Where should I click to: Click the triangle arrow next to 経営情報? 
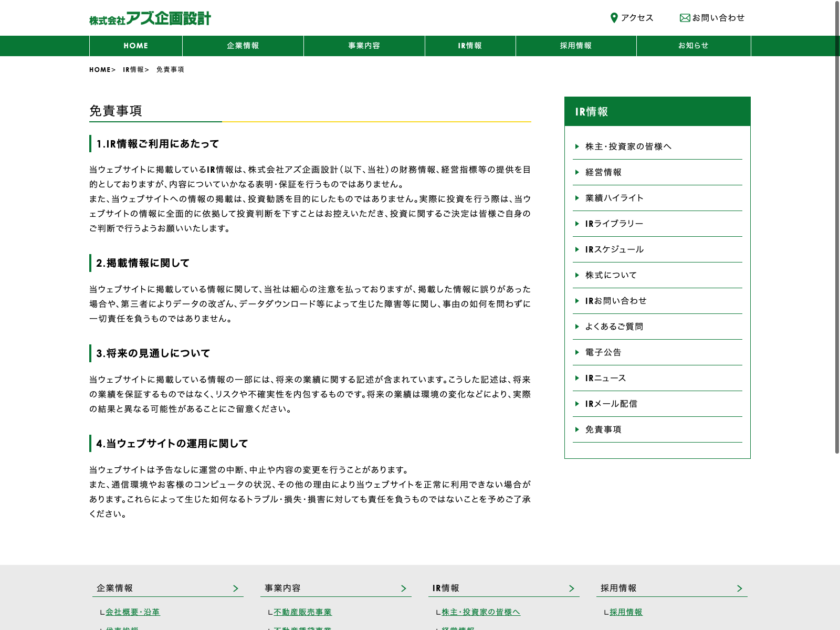pos(577,172)
